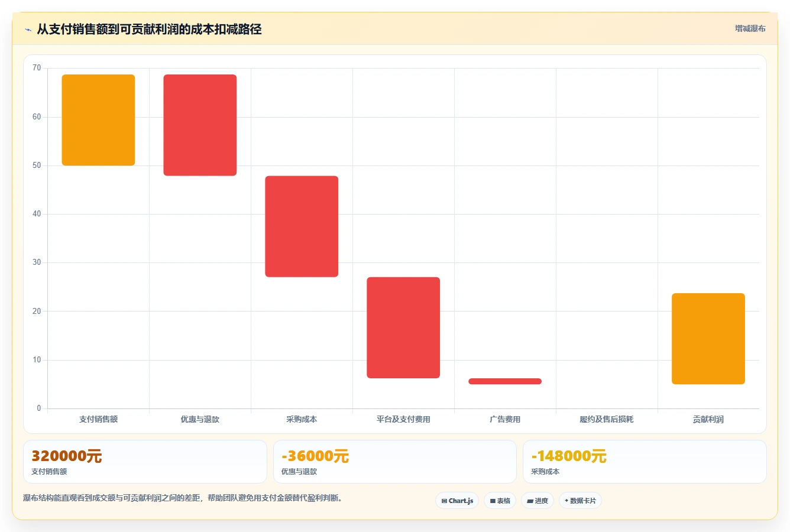790x532 pixels.
Task: Click the 采购成本 x-axis label
Action: tap(302, 419)
